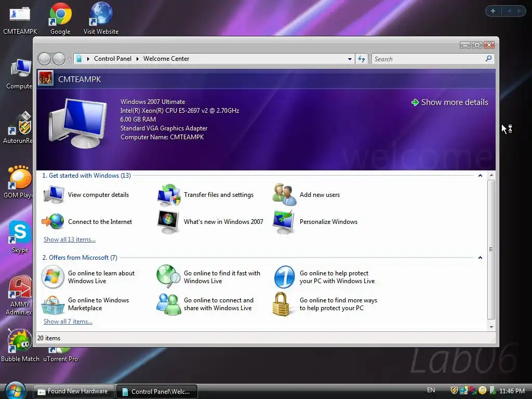Click the 11:46 PM taskbar clock
This screenshot has width=532, height=399.
[x=512, y=391]
